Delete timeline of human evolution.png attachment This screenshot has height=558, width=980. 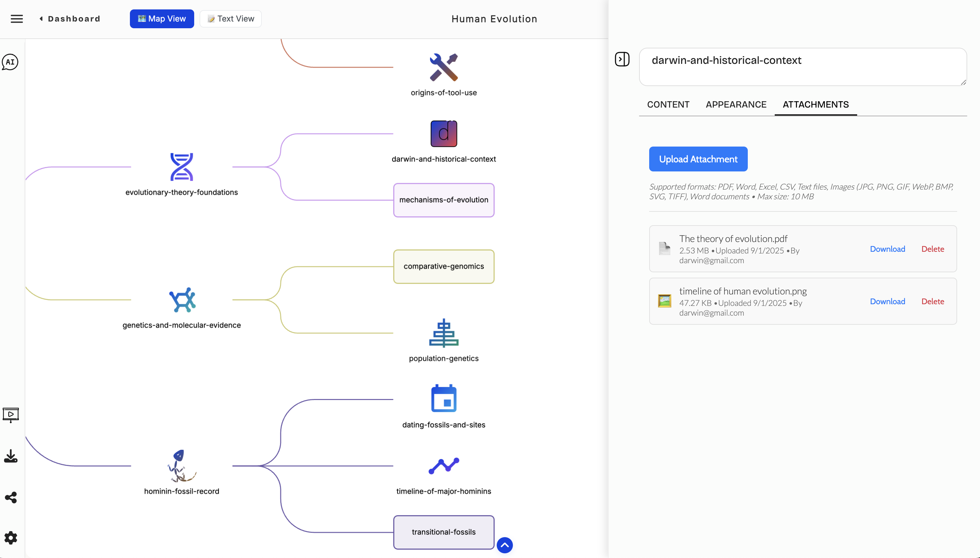(x=933, y=302)
